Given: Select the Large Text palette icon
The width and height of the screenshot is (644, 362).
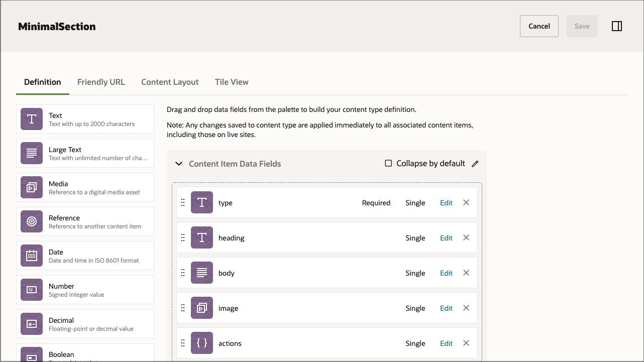Looking at the screenshot, I should pos(32,153).
